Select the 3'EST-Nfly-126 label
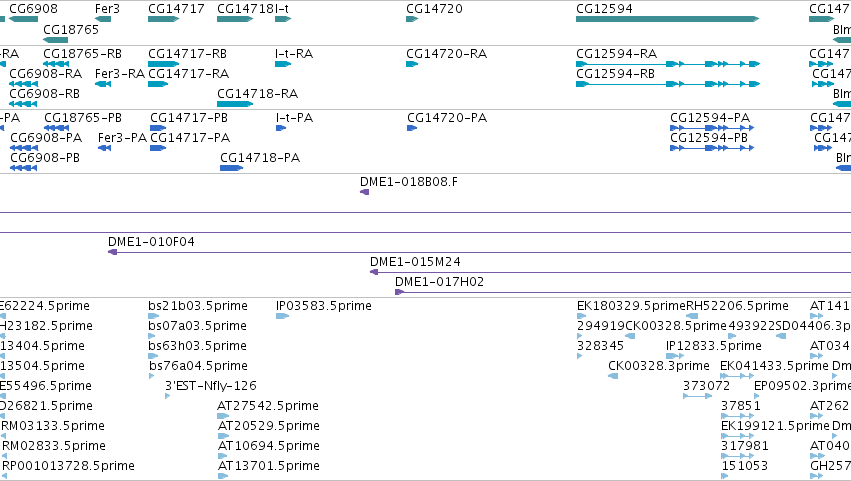 [211, 385]
